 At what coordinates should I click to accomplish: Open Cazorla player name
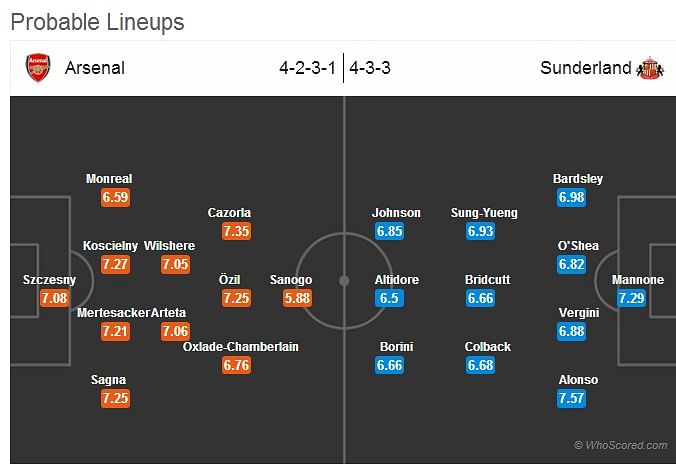(x=229, y=213)
